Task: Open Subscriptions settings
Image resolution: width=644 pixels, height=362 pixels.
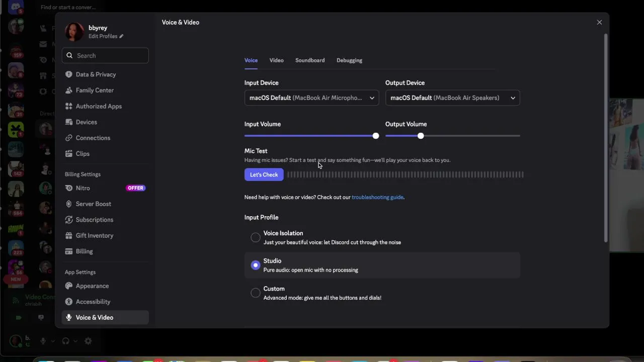Action: (105, 220)
